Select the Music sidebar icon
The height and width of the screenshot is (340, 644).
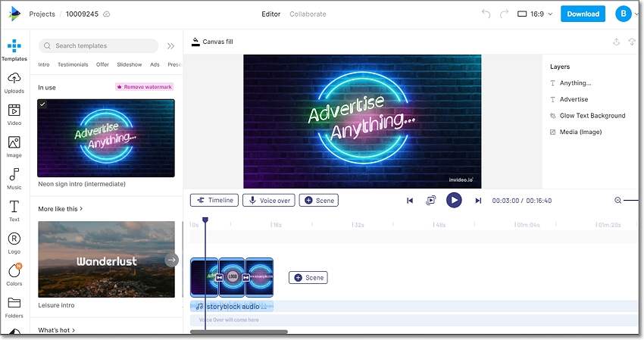(14, 178)
